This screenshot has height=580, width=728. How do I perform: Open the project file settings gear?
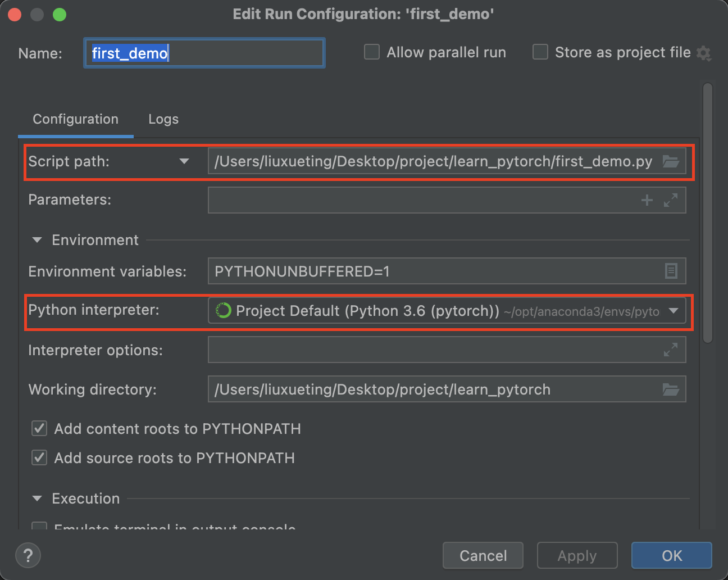pos(704,53)
